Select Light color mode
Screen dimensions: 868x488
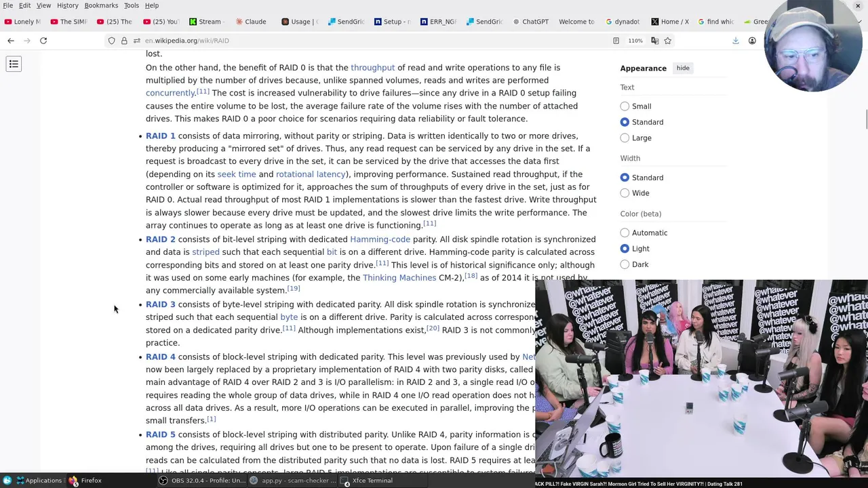click(625, 249)
